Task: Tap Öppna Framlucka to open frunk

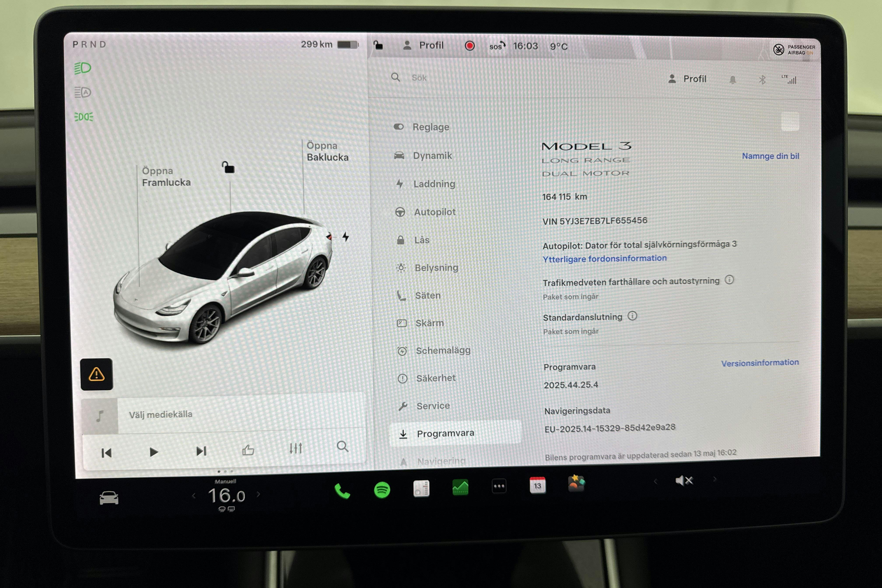Action: tap(166, 177)
